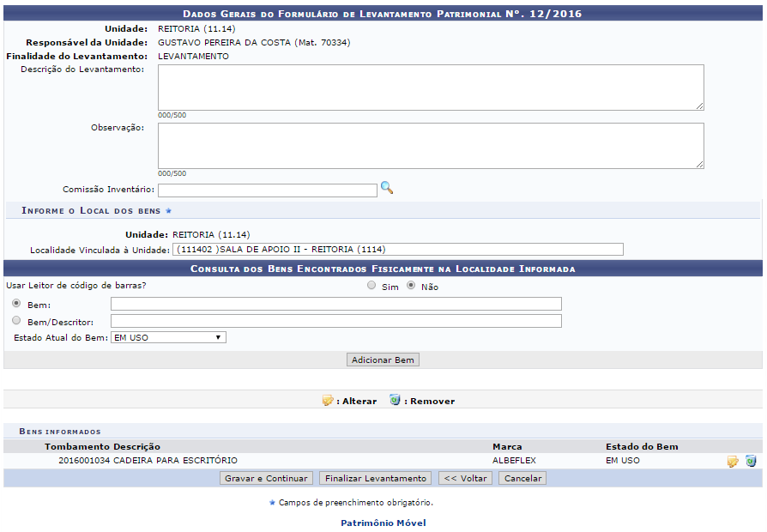Choose the Bem radio button

tap(17, 304)
